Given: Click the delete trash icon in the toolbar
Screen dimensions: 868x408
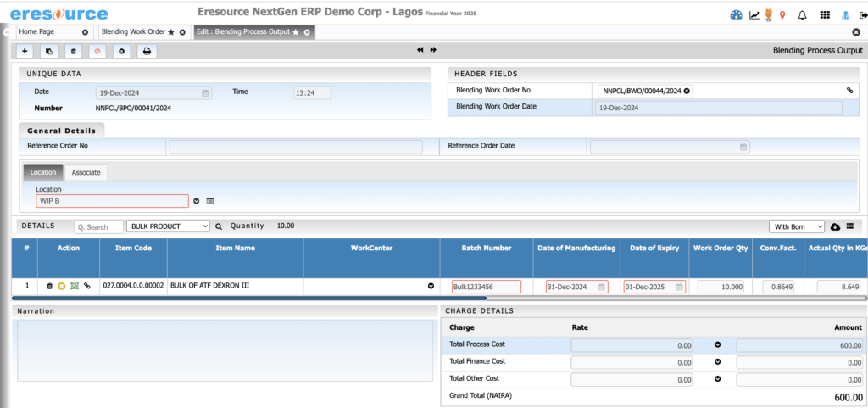Looking at the screenshot, I should point(74,51).
